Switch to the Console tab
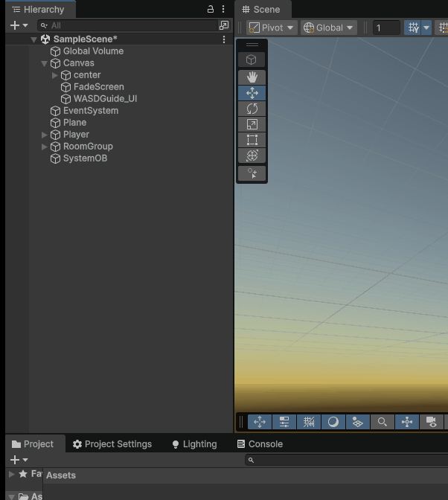The height and width of the screenshot is (500, 448). tap(260, 444)
